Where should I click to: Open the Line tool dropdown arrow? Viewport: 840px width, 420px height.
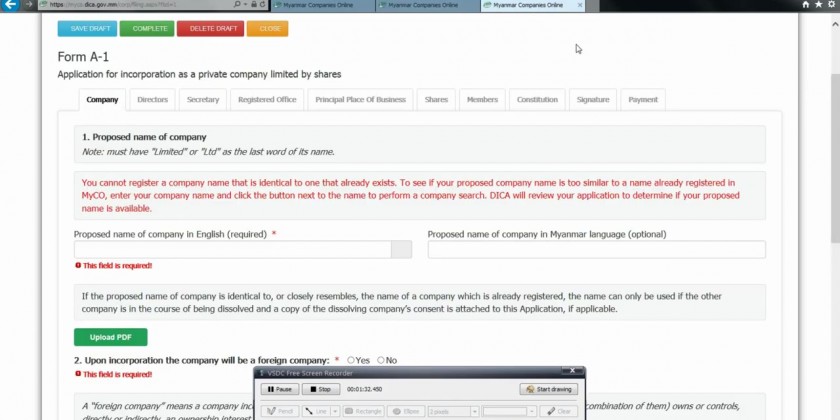click(337, 411)
